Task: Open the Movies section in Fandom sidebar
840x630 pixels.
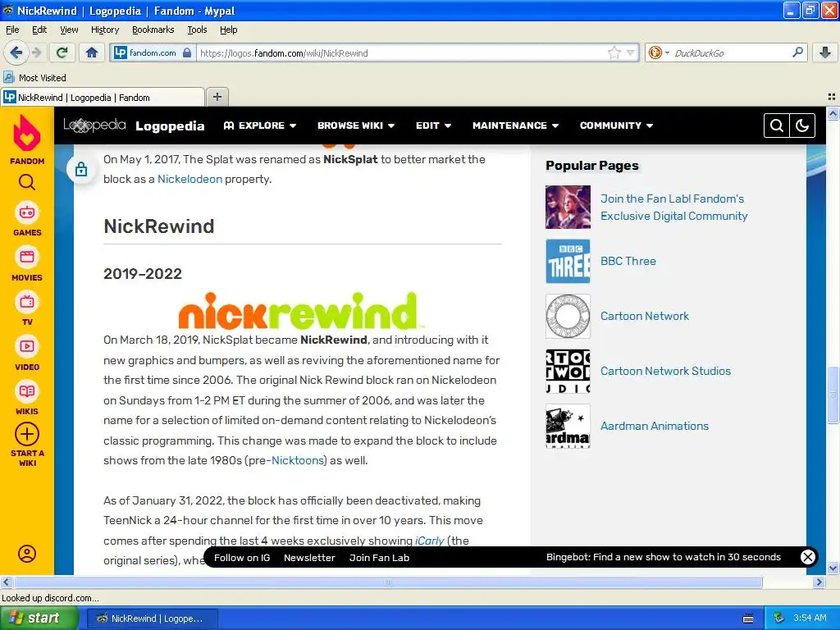Action: click(27, 263)
